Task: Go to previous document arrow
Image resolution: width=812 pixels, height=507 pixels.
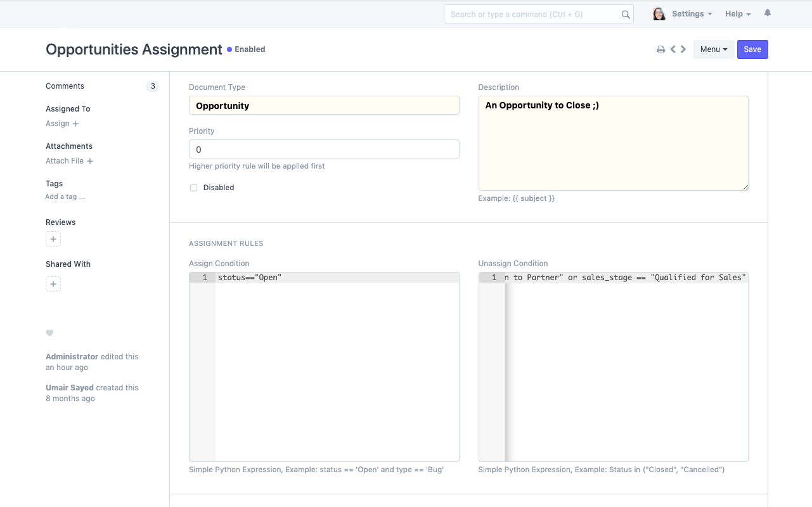Action: pos(673,49)
